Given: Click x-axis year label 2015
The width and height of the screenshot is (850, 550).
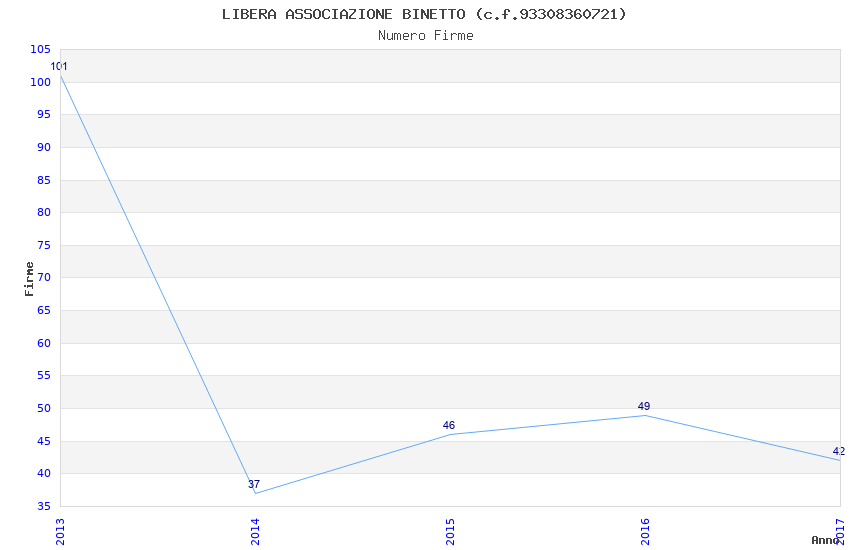Looking at the screenshot, I should [x=450, y=532].
